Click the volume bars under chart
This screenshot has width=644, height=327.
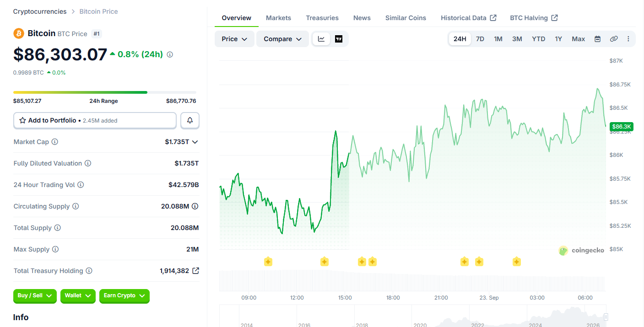pos(412,281)
